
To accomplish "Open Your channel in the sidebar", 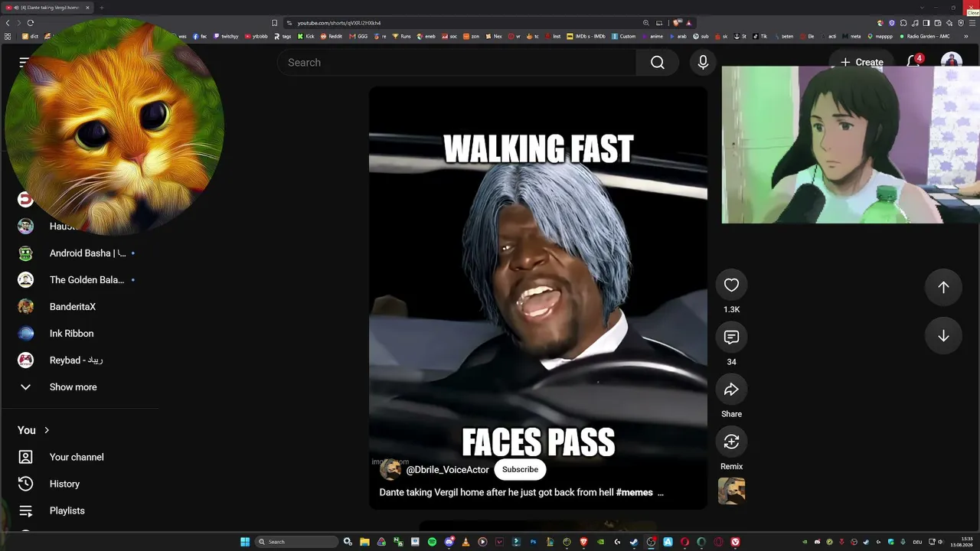I will click(77, 457).
